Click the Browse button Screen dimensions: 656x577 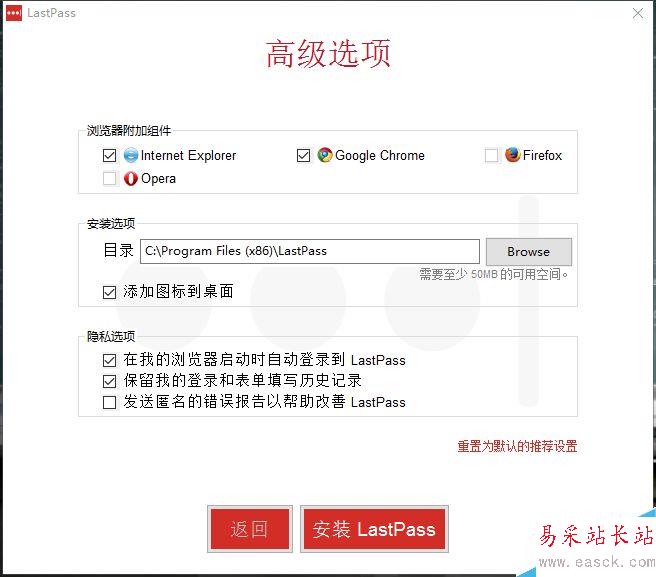click(529, 252)
